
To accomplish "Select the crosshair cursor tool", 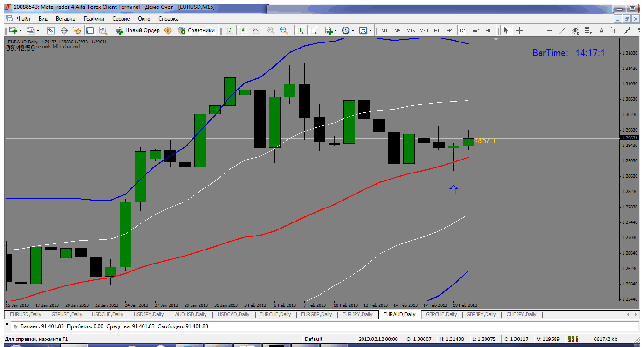I will [519, 30].
